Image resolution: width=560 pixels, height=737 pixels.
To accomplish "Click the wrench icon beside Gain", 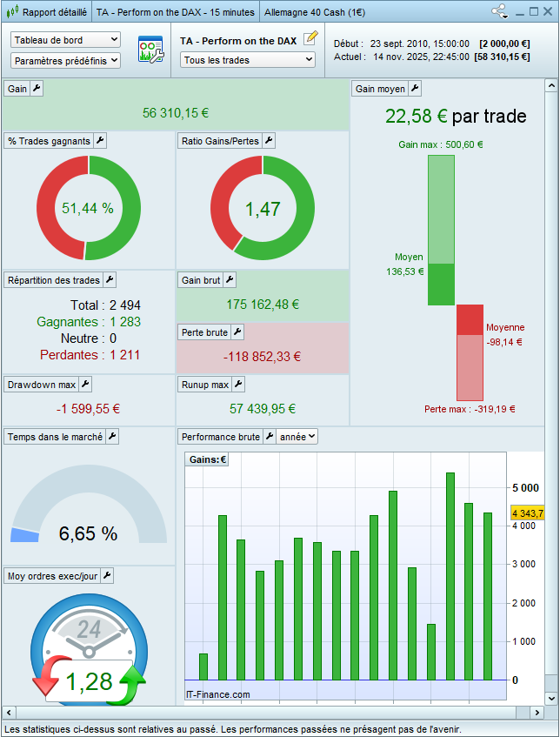I will click(37, 89).
